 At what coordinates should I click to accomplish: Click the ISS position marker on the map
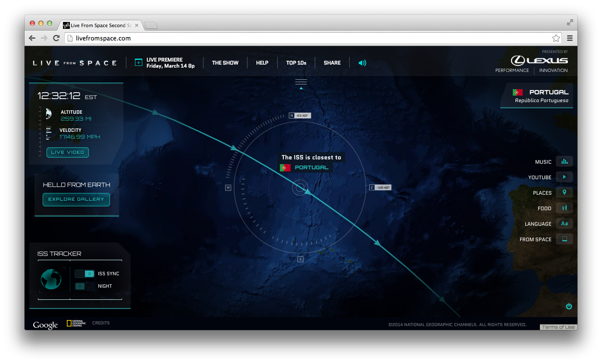click(300, 187)
